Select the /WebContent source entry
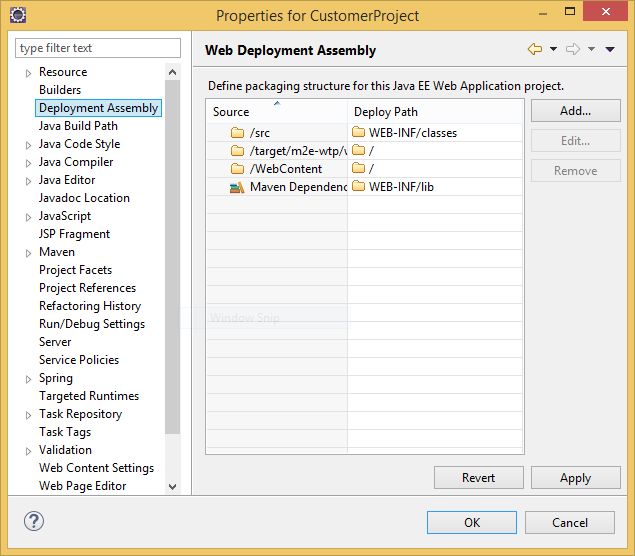Viewport: 635px width, 556px height. tap(286, 169)
